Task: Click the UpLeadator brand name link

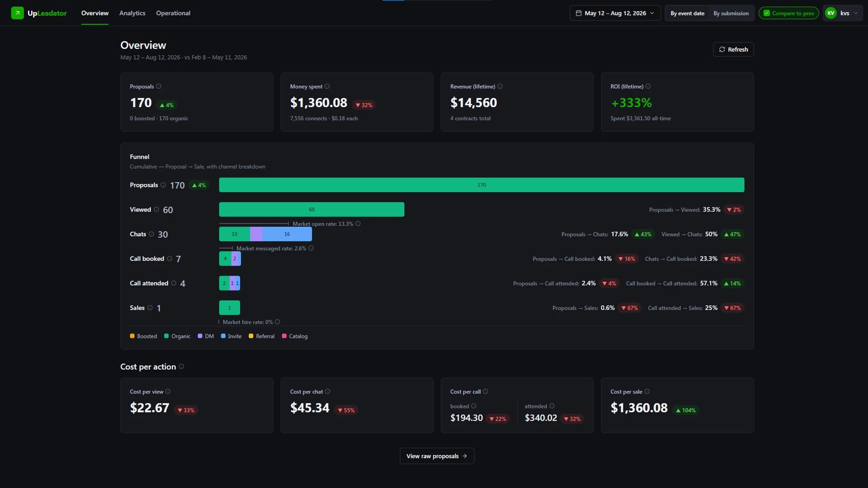Action: 47,13
